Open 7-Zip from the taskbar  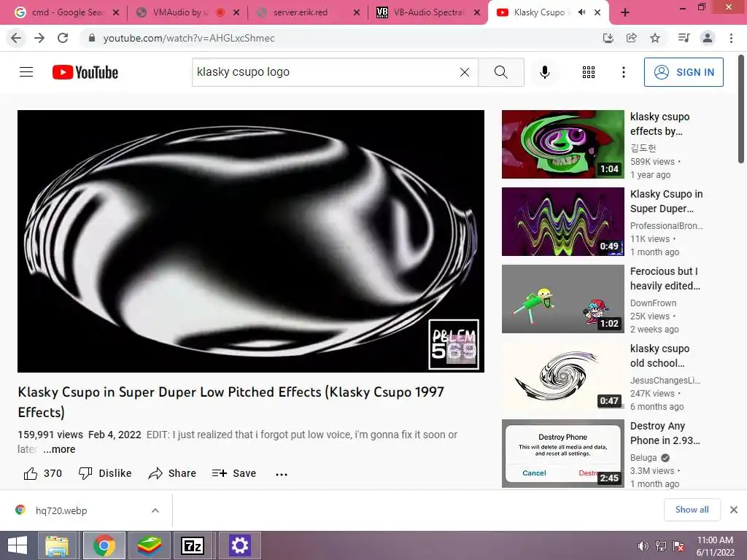(193, 545)
